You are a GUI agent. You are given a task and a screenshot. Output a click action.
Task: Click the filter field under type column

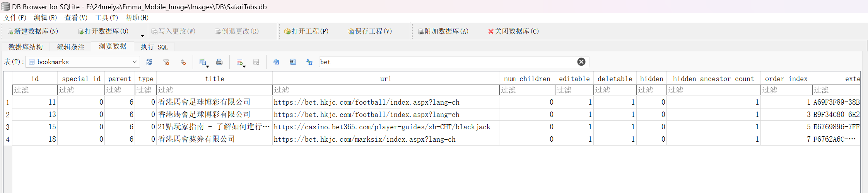point(146,90)
